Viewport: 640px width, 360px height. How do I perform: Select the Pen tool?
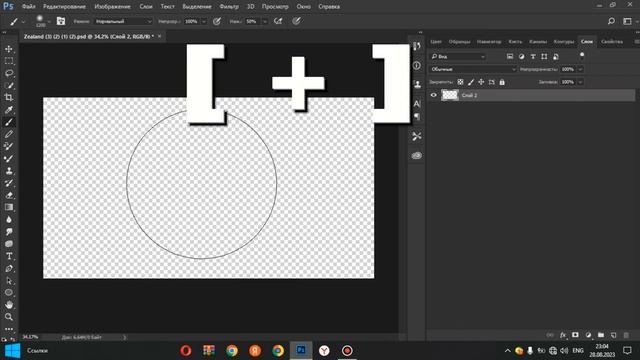pyautogui.click(x=9, y=268)
